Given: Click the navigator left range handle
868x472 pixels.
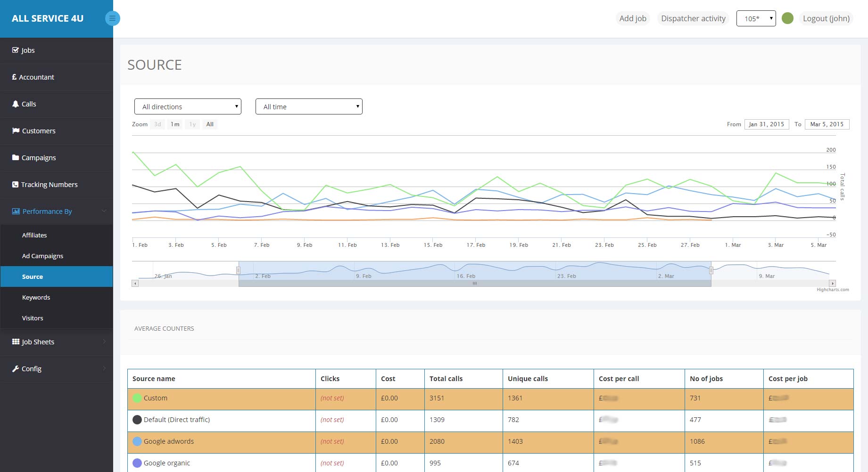Looking at the screenshot, I should [238, 270].
